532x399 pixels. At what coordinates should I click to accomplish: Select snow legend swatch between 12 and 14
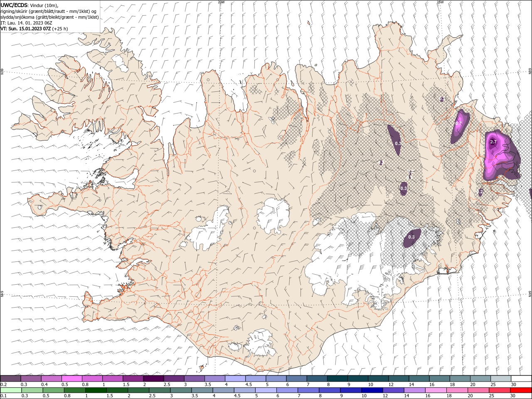click(398, 379)
